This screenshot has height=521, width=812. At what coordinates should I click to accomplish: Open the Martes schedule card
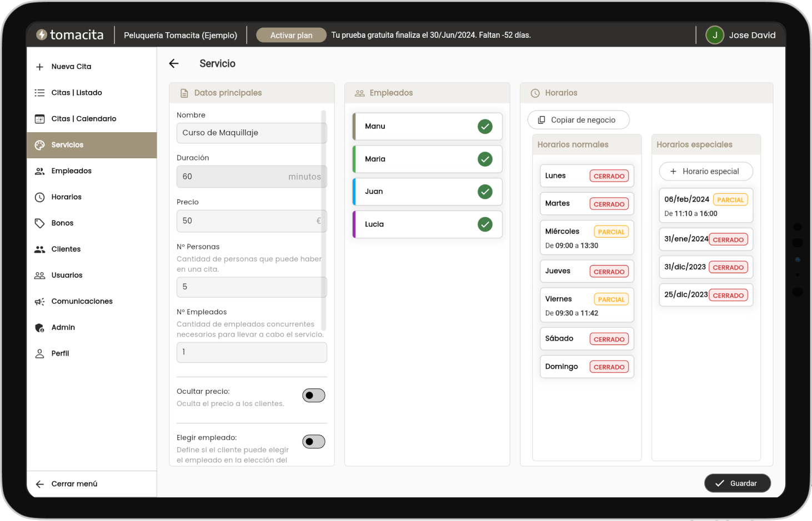click(x=587, y=204)
